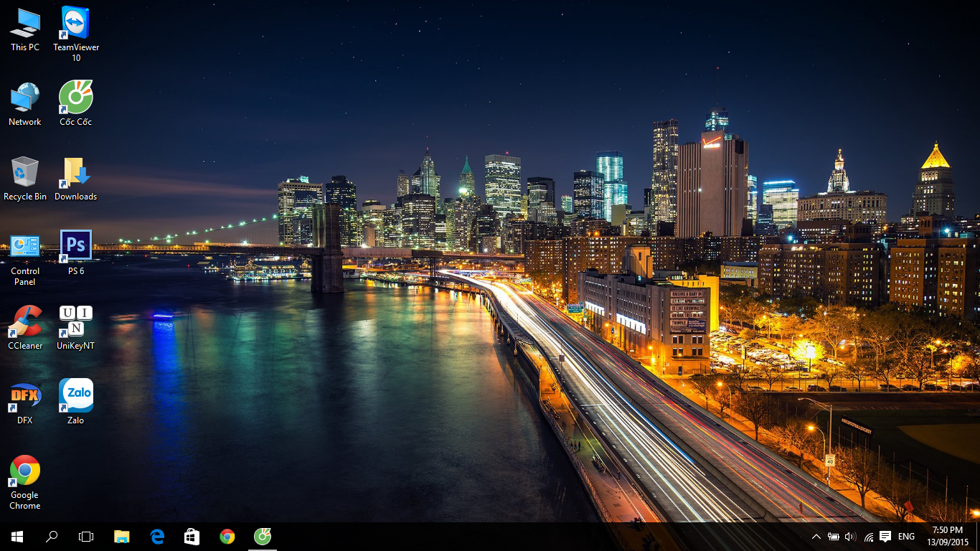
Task: Open the volume control tray icon
Action: click(x=851, y=537)
